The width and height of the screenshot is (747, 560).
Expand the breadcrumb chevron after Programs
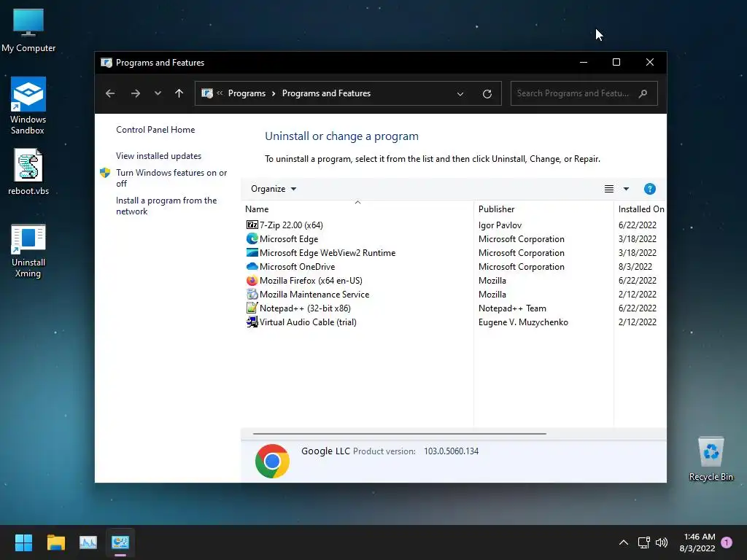[274, 93]
